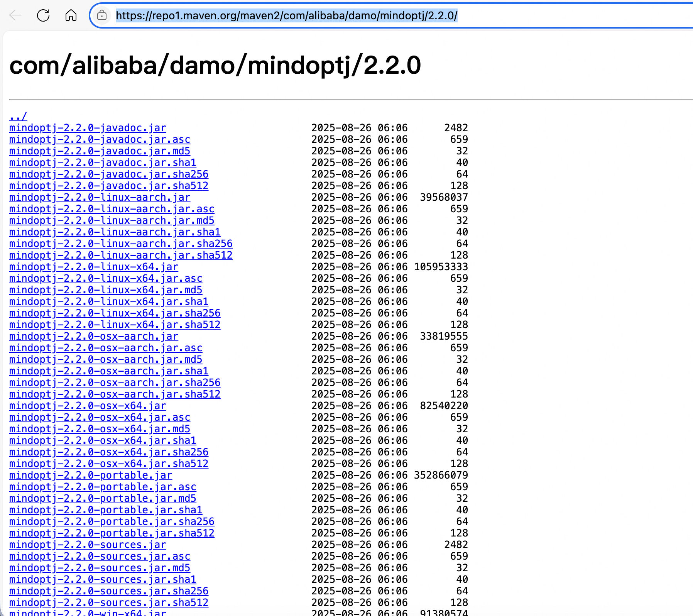This screenshot has width=693, height=616.
Task: Open mindoptj-2.2.0-osx-x64.jar.sha256
Action: (x=109, y=452)
